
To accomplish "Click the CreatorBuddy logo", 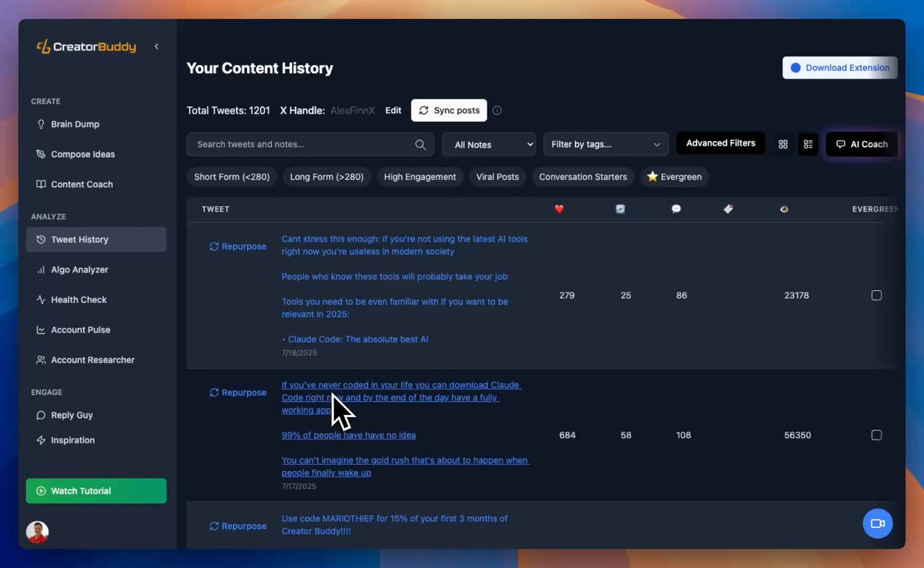I will [x=86, y=47].
